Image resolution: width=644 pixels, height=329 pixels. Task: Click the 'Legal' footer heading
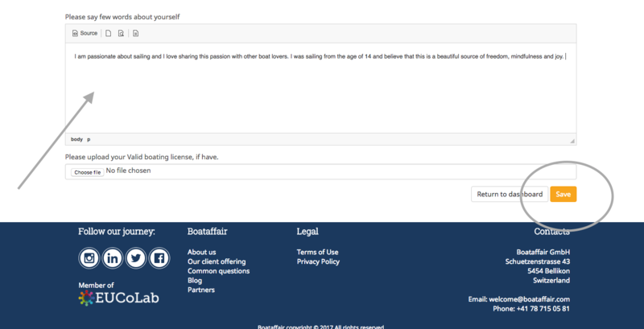pos(308,232)
